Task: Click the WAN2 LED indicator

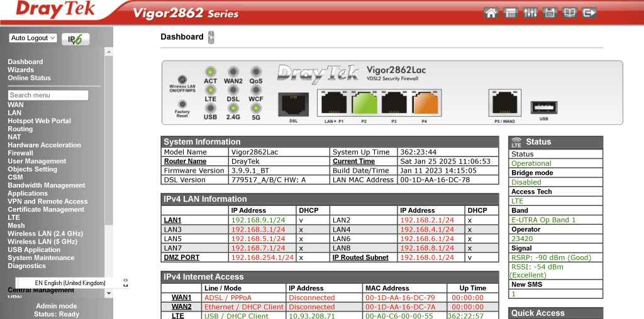Action: [x=233, y=72]
